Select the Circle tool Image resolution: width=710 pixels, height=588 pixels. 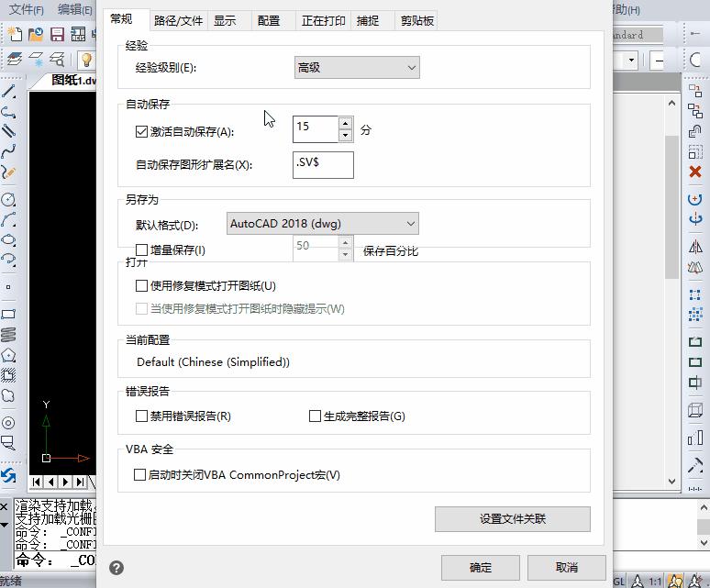(8, 199)
